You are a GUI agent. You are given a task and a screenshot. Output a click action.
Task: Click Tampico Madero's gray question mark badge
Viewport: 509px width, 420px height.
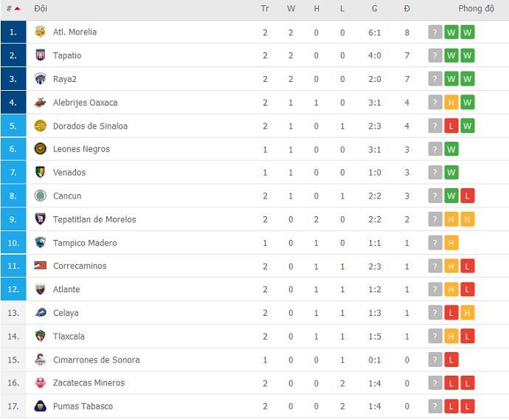click(x=435, y=243)
